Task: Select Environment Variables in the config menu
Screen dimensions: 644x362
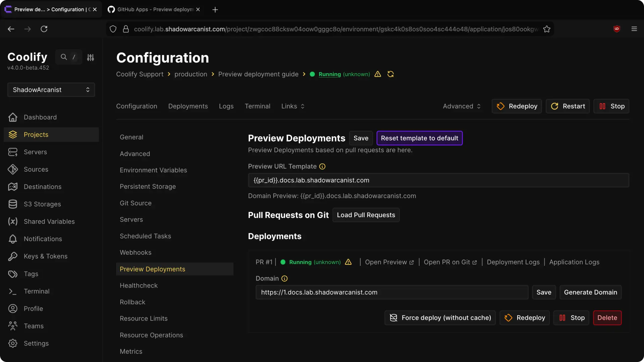Action: pos(153,170)
